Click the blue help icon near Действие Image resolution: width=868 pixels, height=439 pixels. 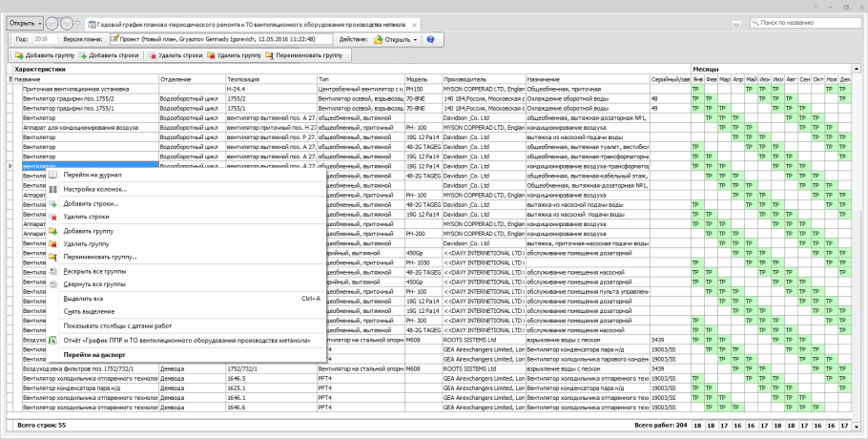click(x=430, y=40)
